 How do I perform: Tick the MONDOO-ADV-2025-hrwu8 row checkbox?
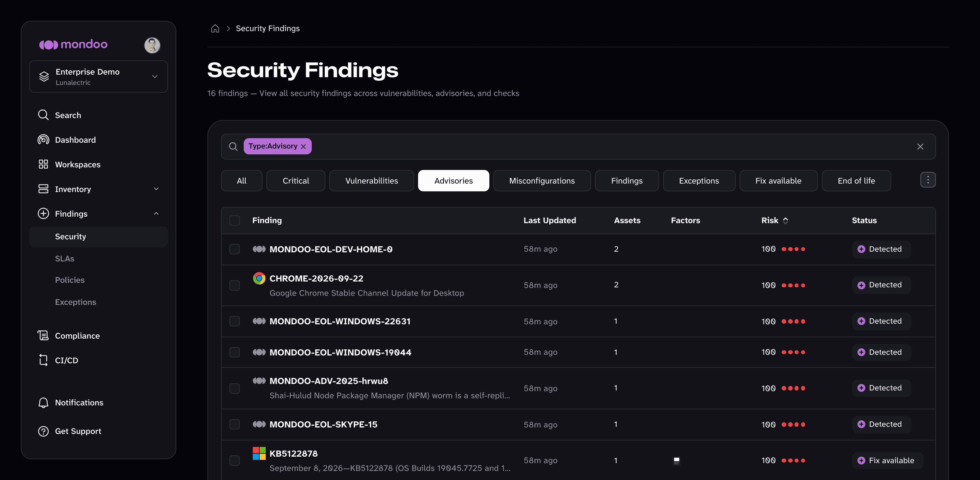tap(235, 388)
